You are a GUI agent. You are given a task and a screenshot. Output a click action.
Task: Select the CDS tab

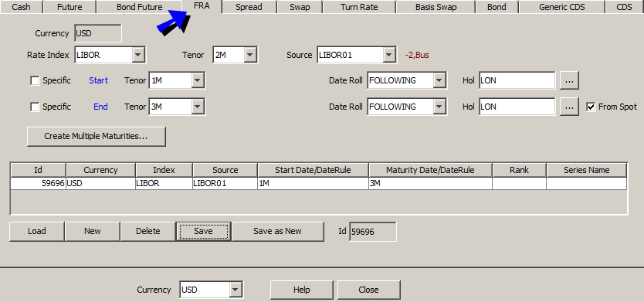(x=624, y=7)
